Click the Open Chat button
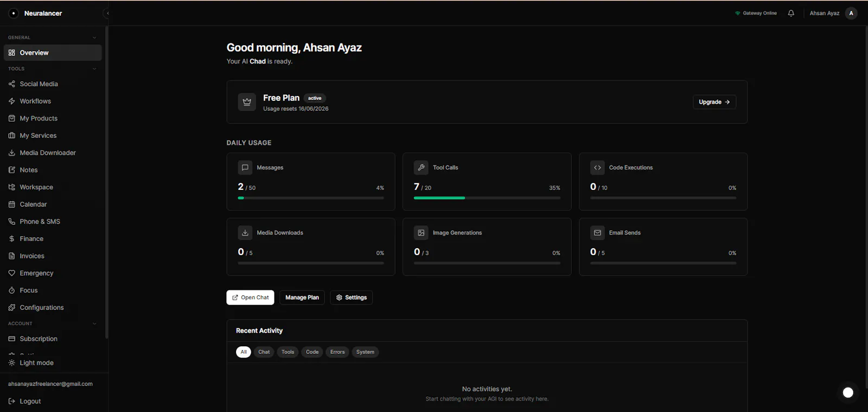The image size is (868, 412). (x=250, y=297)
